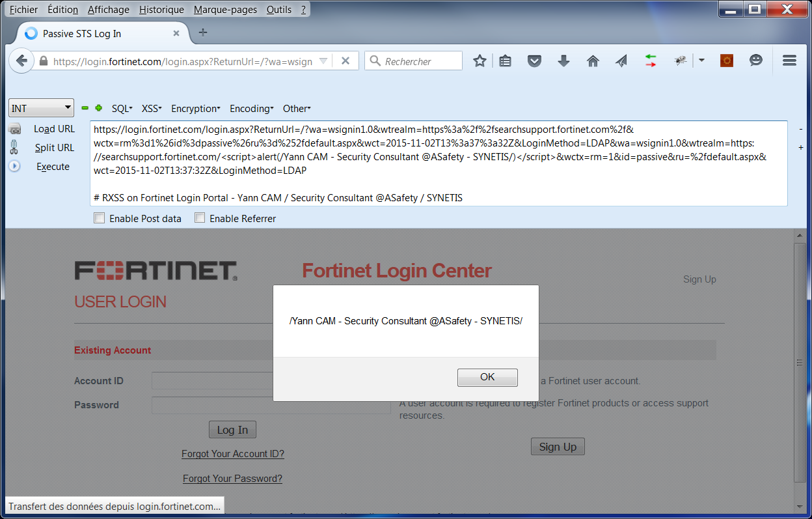The image size is (812, 519).
Task: Open the dropdown arrow next to spider icon
Action: pyautogui.click(x=701, y=61)
